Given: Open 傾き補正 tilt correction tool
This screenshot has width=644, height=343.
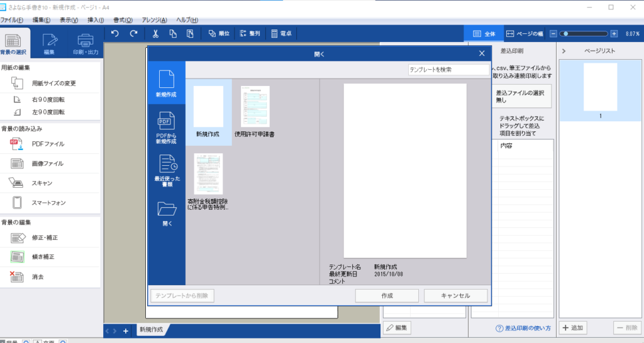Looking at the screenshot, I should [44, 257].
